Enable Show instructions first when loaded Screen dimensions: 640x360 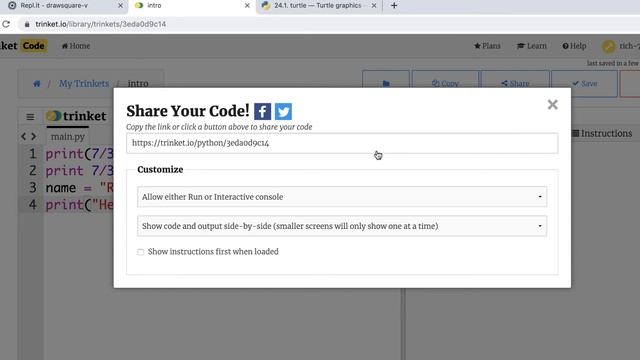point(141,252)
